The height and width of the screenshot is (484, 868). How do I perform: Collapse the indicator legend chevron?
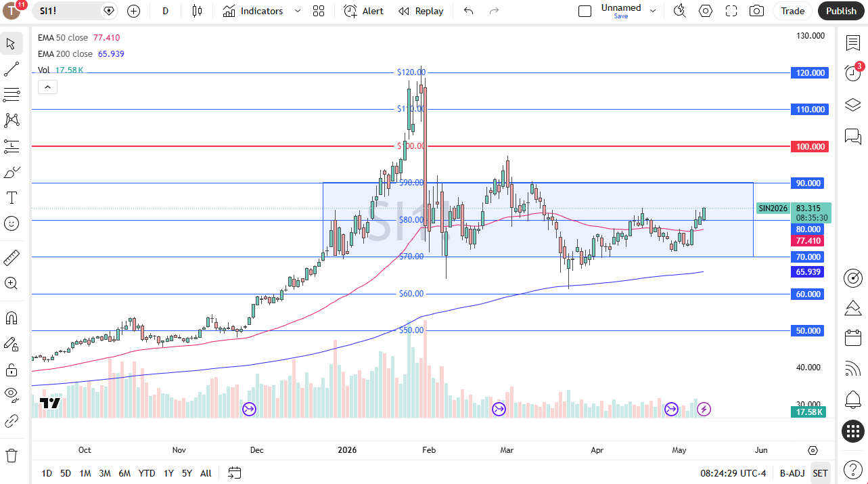pyautogui.click(x=47, y=87)
